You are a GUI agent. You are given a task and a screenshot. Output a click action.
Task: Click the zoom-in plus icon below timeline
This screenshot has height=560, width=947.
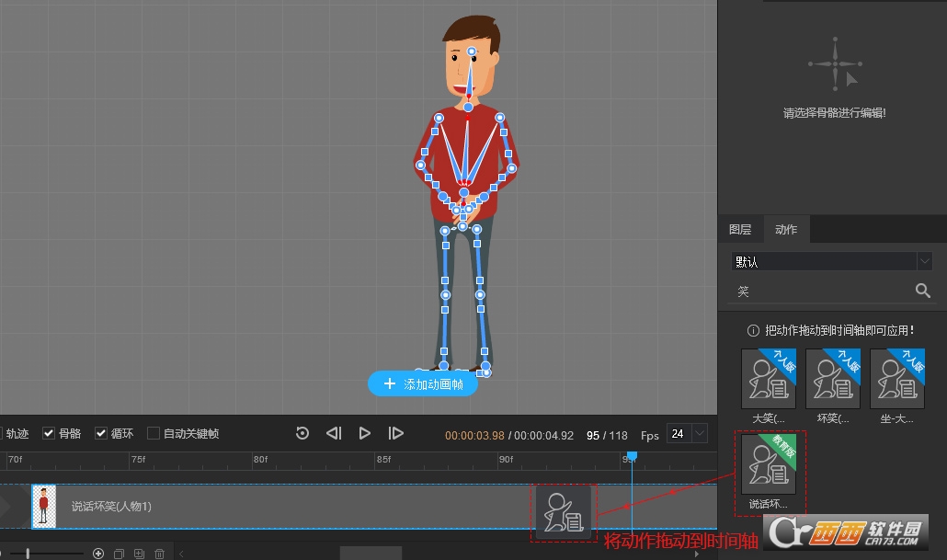pyautogui.click(x=98, y=554)
